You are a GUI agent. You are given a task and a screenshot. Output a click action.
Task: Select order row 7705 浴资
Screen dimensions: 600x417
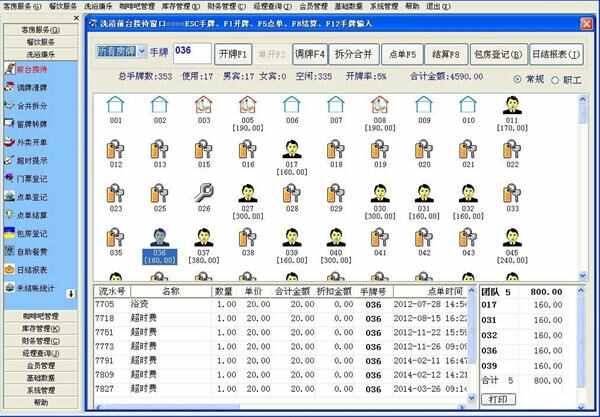[x=280, y=304]
